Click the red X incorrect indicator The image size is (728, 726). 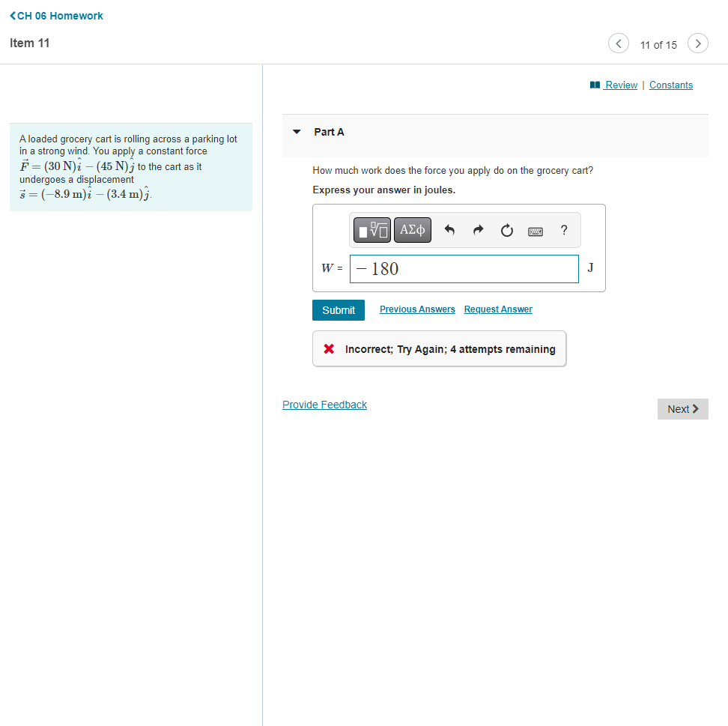point(327,348)
